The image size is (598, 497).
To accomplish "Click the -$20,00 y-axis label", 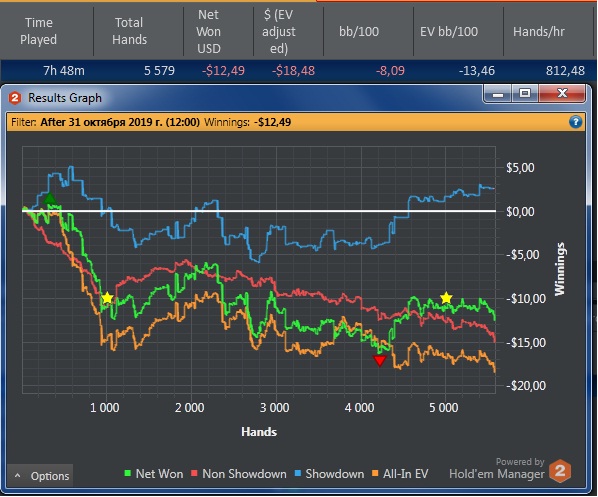I will coord(525,386).
